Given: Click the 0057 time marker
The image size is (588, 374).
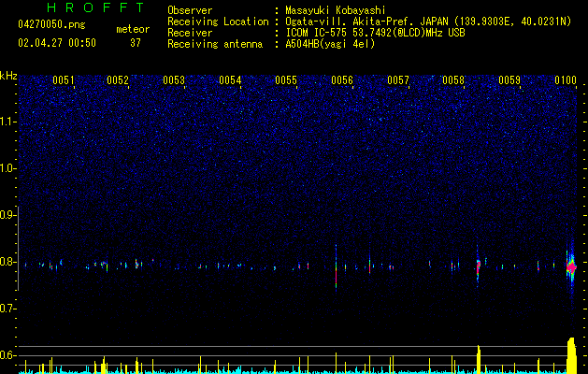Looking at the screenshot, I should click(x=398, y=80).
